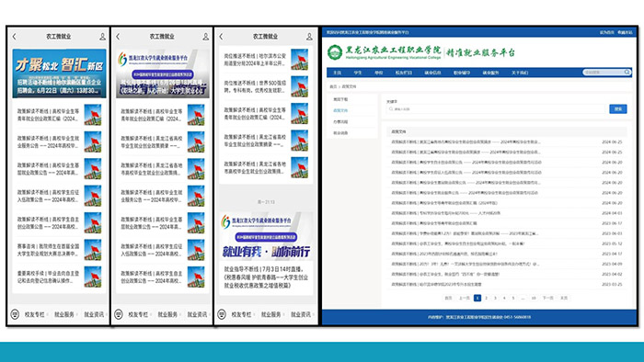Open red flag thumbnail beside 赛事咨询 article
Screen dimensions: 644x362
pyautogui.click(x=92, y=250)
